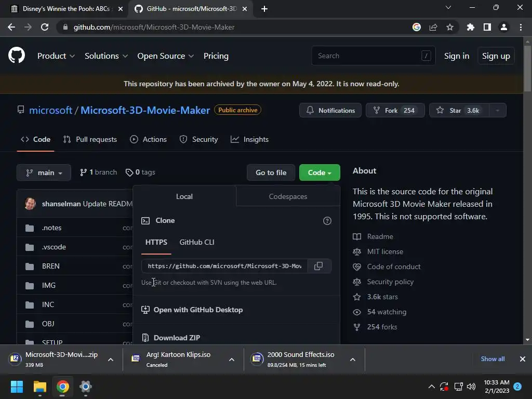Open the Security tab
The image size is (532, 399).
click(198, 139)
